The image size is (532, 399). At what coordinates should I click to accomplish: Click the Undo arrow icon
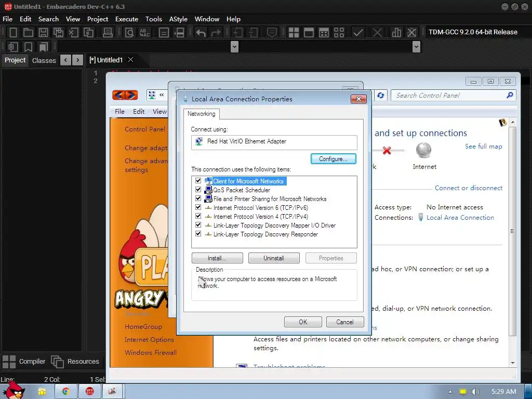pyautogui.click(x=201, y=33)
